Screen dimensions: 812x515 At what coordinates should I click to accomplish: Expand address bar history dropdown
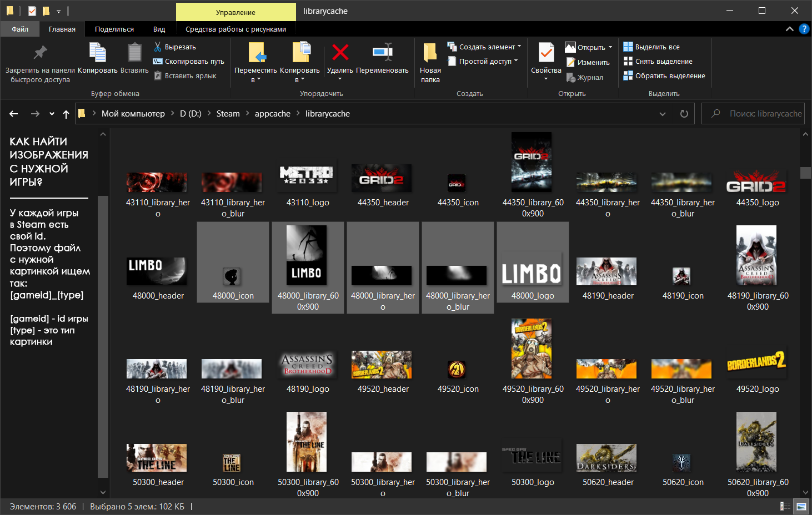point(663,114)
